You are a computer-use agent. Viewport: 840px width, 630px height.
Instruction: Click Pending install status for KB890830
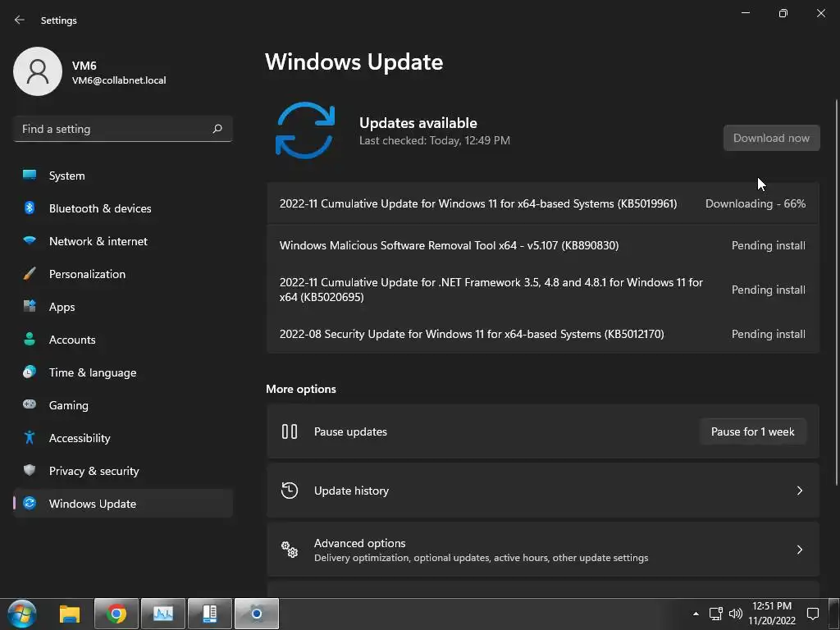768,245
